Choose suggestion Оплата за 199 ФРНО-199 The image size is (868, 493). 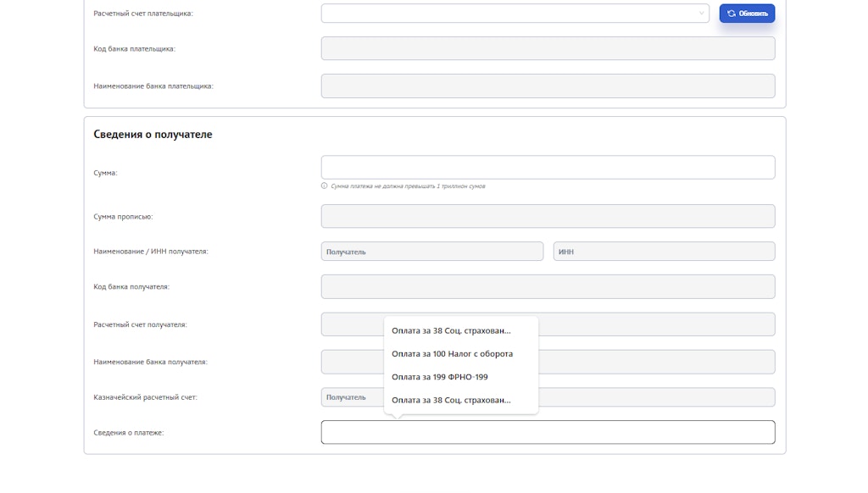click(440, 377)
